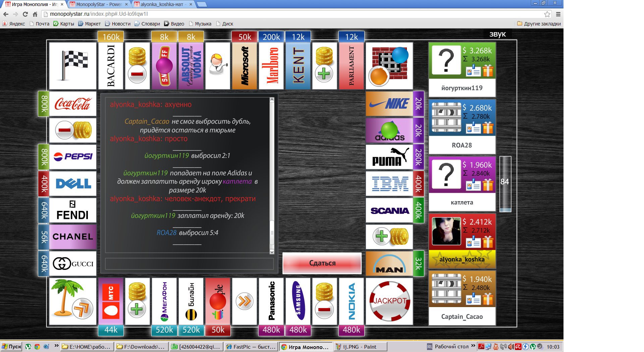Click alyonka_koshka player avatar photo
Image resolution: width=644 pixels, height=352 pixels.
click(446, 231)
